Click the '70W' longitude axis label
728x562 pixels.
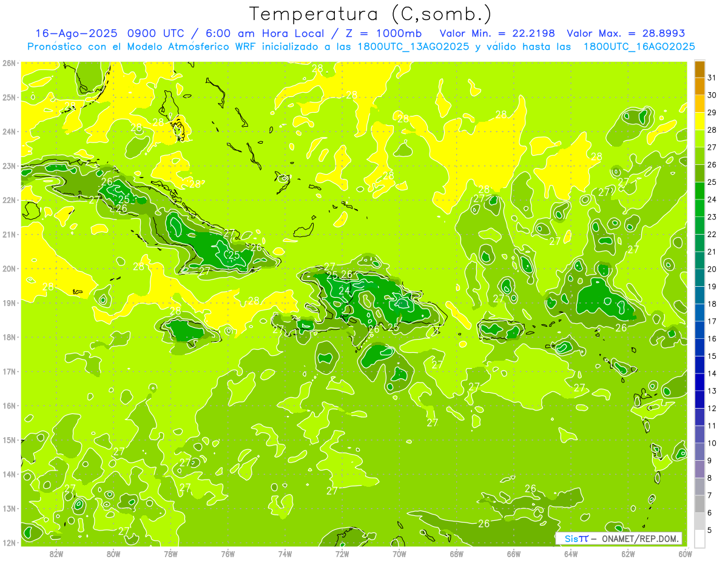(x=399, y=554)
